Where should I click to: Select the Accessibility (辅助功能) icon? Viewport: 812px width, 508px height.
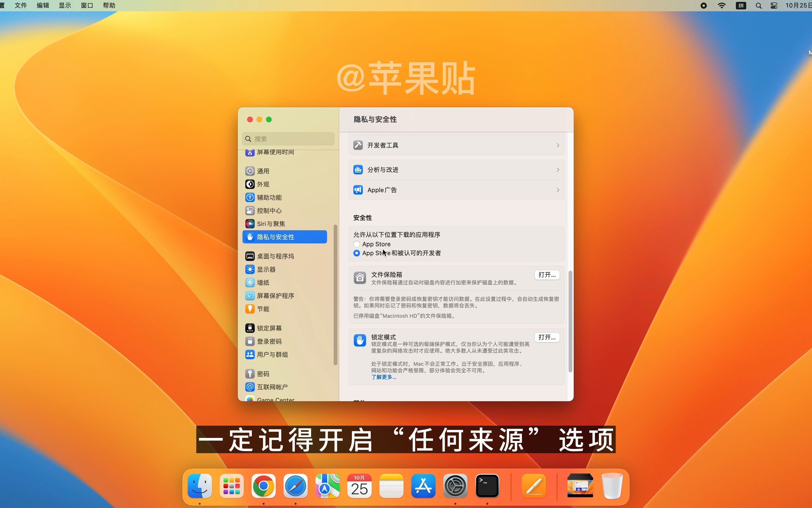point(250,197)
